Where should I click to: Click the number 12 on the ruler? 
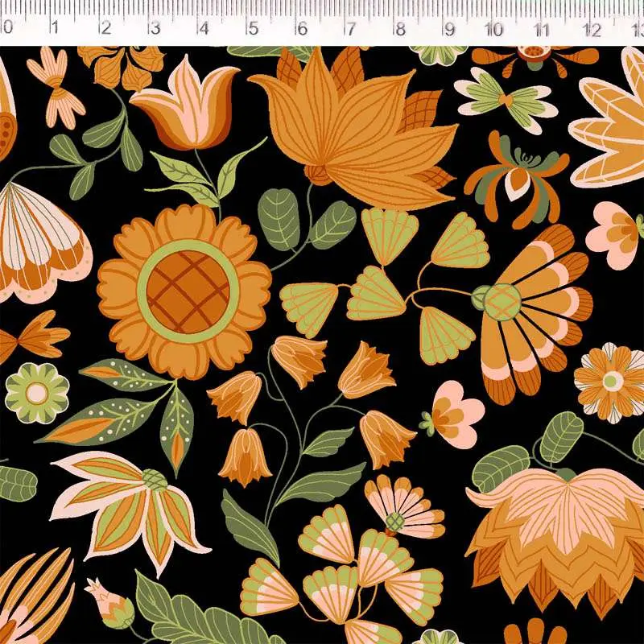[x=592, y=29]
